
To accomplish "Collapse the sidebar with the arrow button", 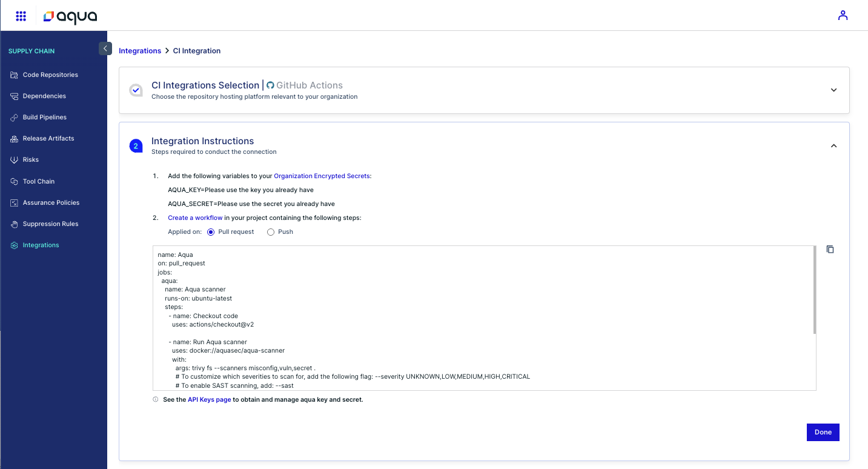I will pyautogui.click(x=105, y=48).
